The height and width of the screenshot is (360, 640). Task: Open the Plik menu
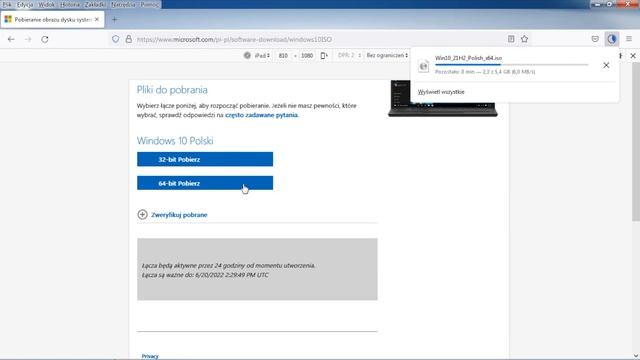pos(7,4)
